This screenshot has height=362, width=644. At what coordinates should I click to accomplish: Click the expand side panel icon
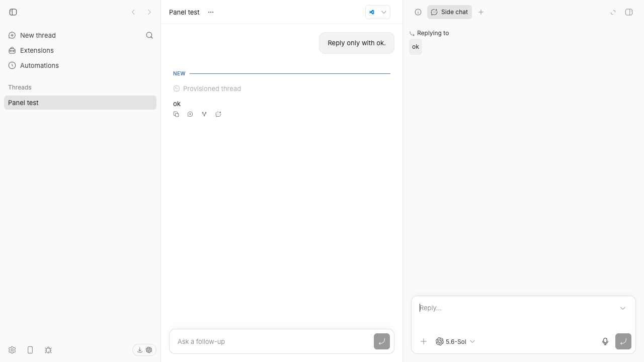click(613, 12)
